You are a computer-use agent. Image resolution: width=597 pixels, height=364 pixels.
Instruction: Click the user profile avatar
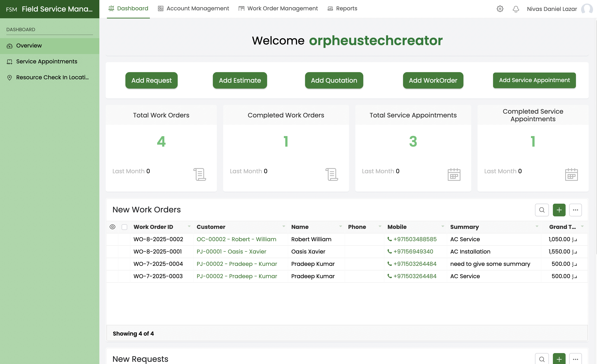tap(587, 9)
